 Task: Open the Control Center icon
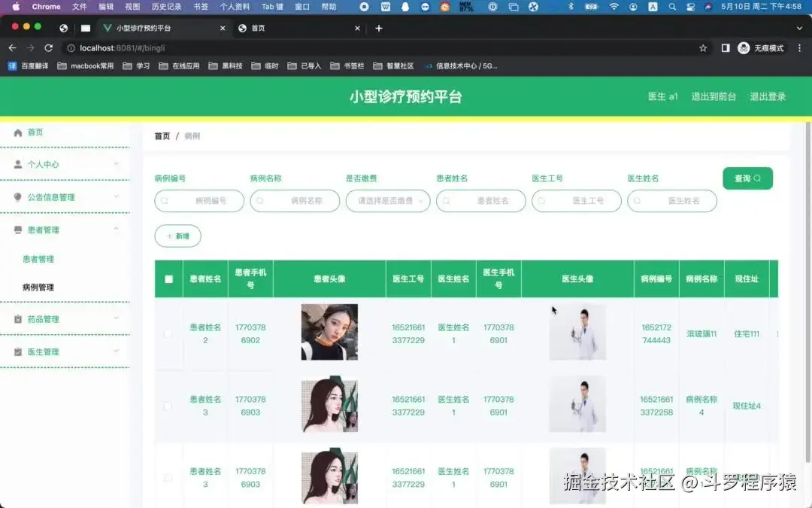tap(690, 7)
